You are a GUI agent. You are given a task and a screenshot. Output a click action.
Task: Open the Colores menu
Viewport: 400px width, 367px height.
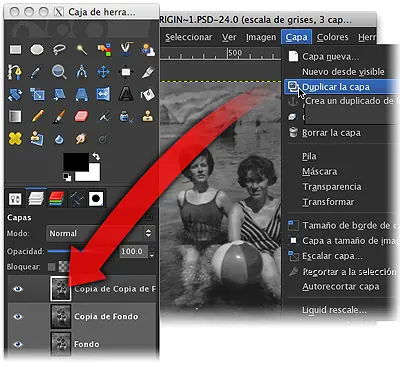[x=332, y=37]
